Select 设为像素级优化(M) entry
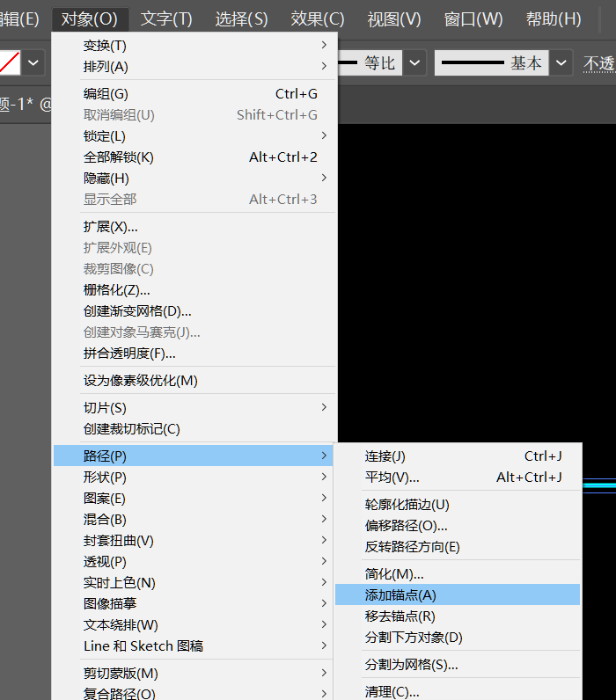The image size is (616, 700). point(194,381)
